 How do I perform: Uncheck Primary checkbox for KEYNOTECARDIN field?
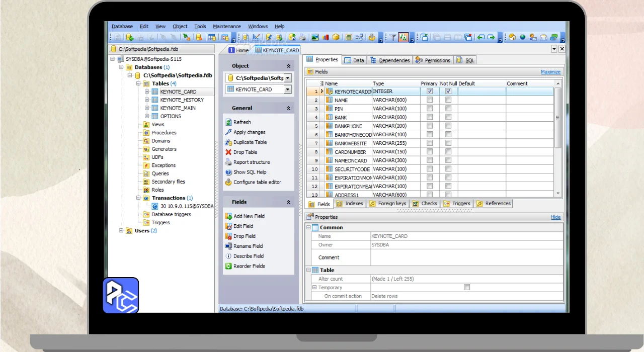430,92
